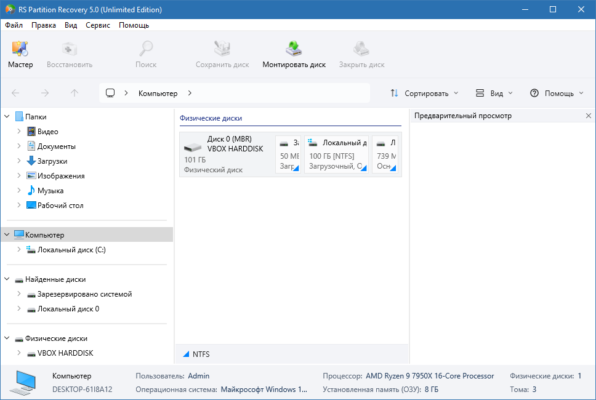596x400 pixels.
Task: Select Локальный диск 0 in tree
Action: [68, 309]
